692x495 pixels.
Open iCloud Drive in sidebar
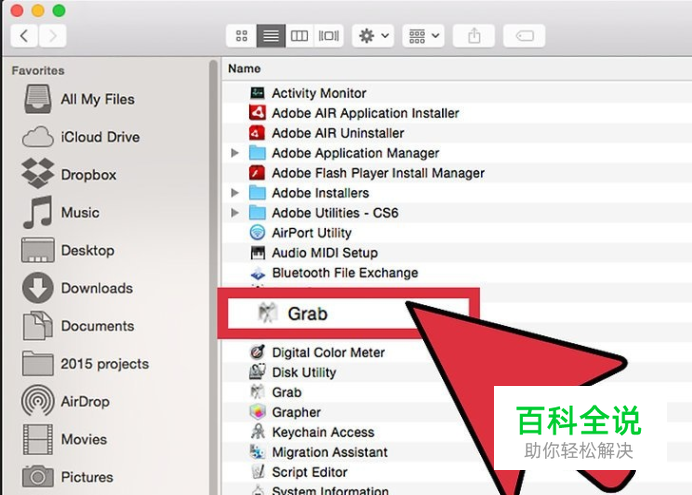[x=81, y=137]
